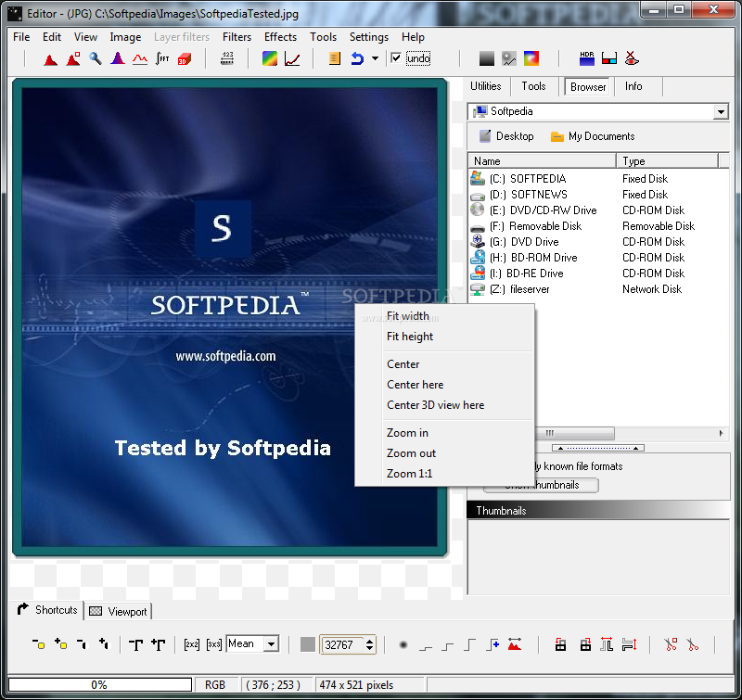Viewport: 742px width, 700px height.
Task: Open the Mean method dropdown
Action: (x=271, y=643)
